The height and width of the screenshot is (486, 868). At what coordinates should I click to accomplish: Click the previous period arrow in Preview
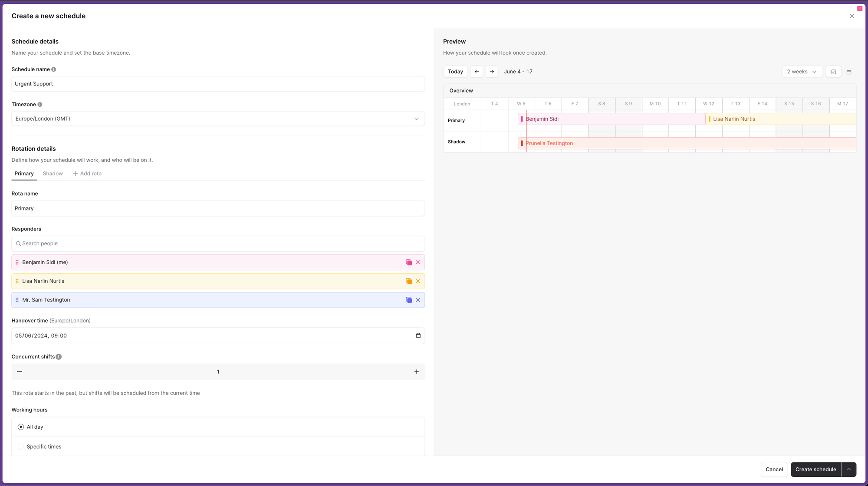[477, 72]
